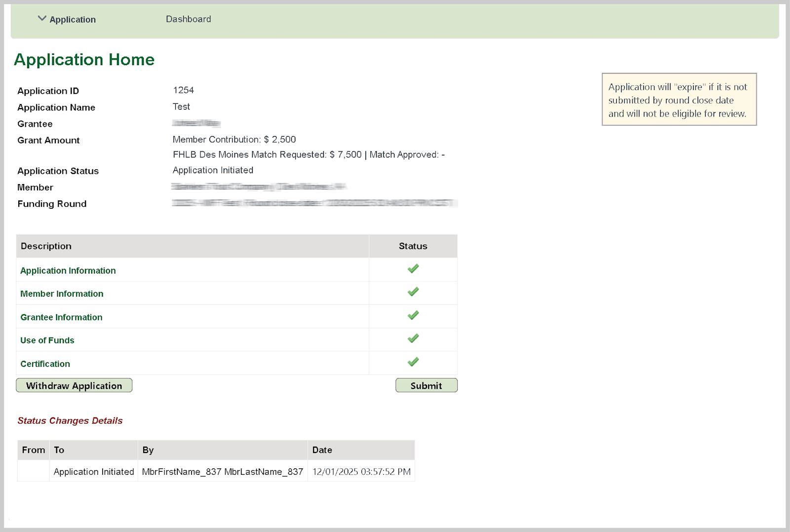Click the Date column header
The width and height of the screenshot is (790, 532).
pyautogui.click(x=322, y=450)
